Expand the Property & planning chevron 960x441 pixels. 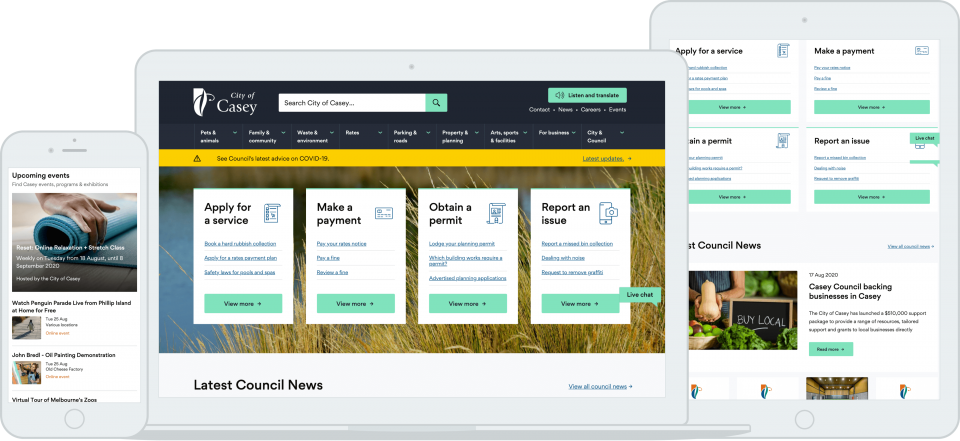click(x=477, y=133)
